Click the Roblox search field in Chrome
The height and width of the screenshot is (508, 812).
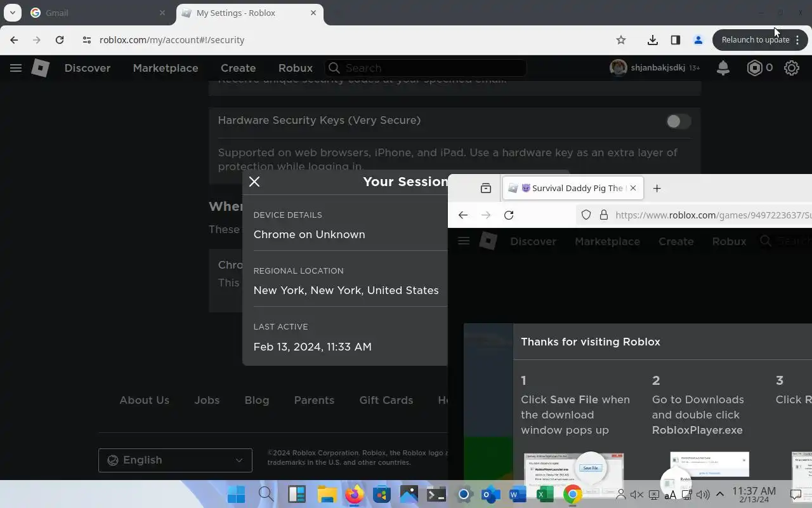(x=426, y=68)
